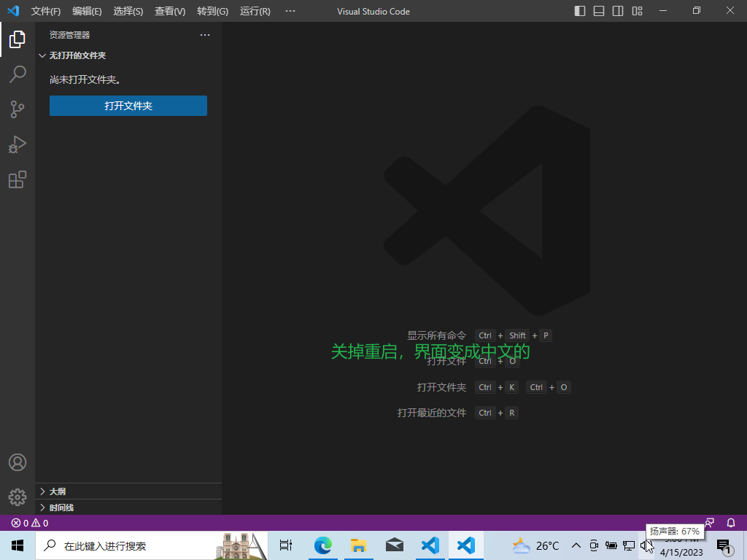Open the Source Control view
The image size is (747, 560).
[18, 109]
